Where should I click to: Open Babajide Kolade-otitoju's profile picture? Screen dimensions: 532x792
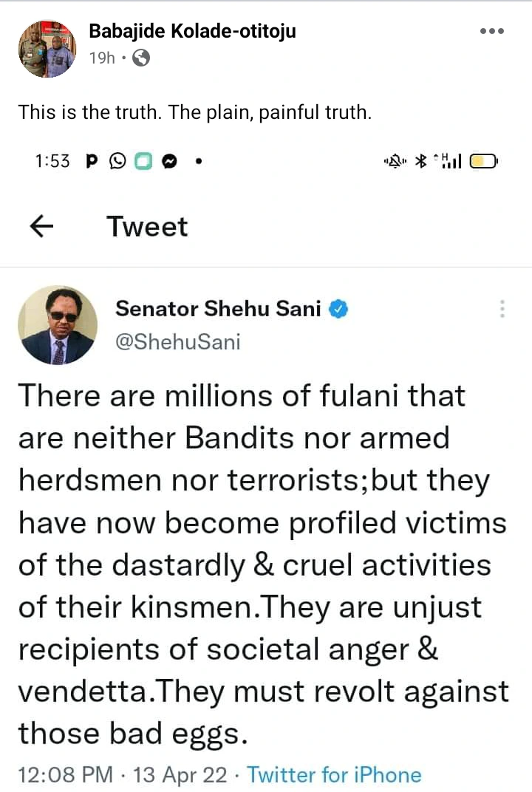coord(47,49)
